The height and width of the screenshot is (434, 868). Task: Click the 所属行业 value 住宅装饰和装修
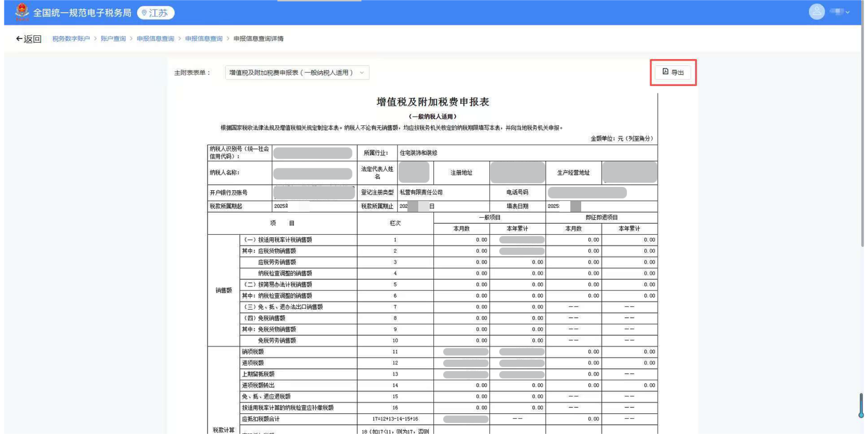coord(418,153)
